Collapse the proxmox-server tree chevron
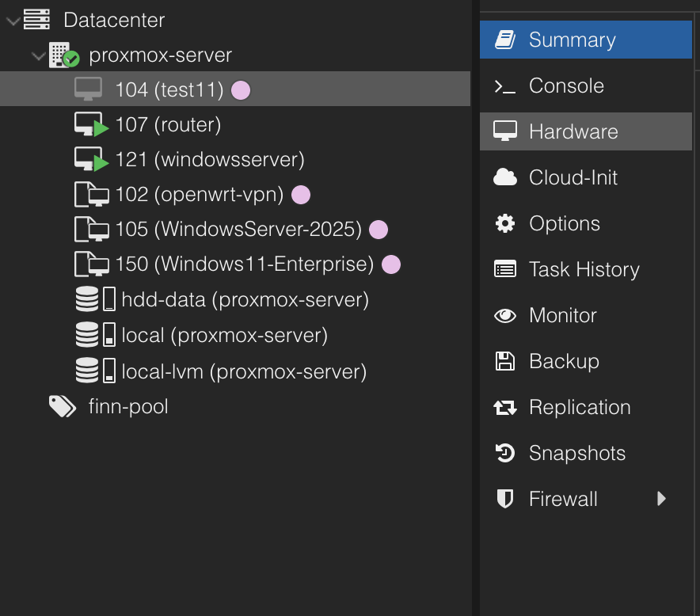700x616 pixels. click(x=37, y=56)
